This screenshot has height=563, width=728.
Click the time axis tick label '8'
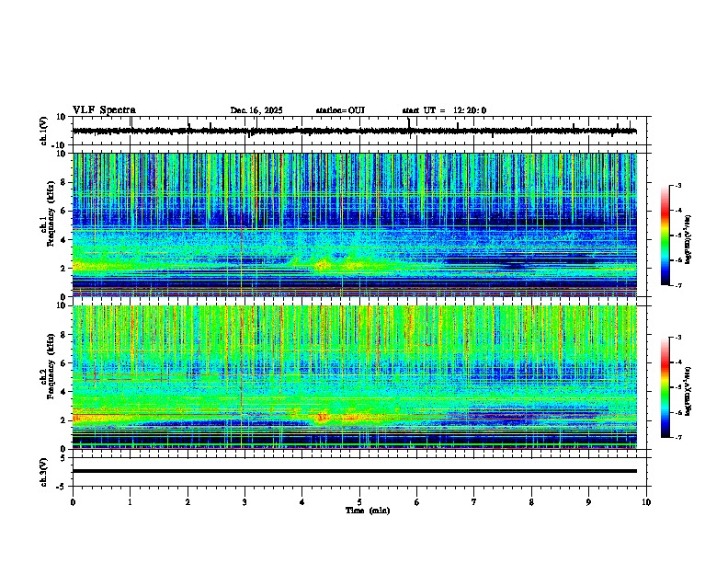tap(531, 502)
